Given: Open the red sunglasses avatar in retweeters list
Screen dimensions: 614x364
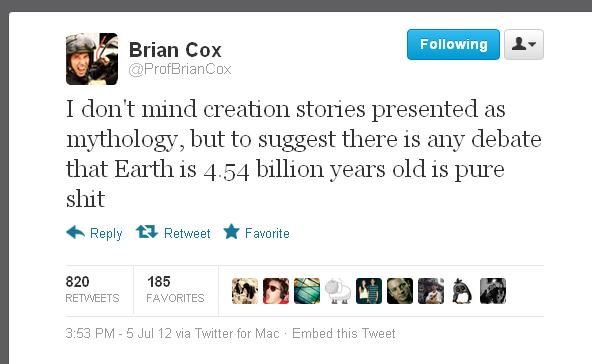Looking at the screenshot, I should click(x=276, y=291).
